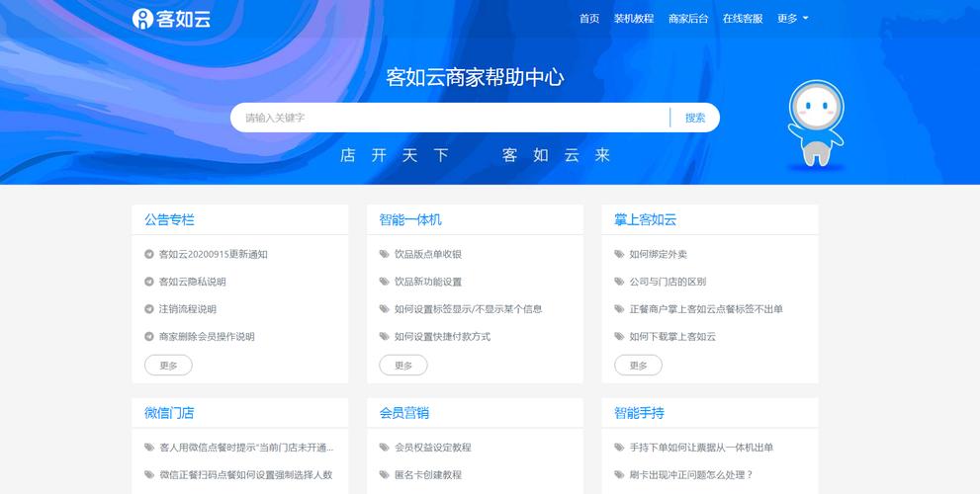980x494 pixels.
Task: Click the robot mascot figure
Action: [816, 123]
